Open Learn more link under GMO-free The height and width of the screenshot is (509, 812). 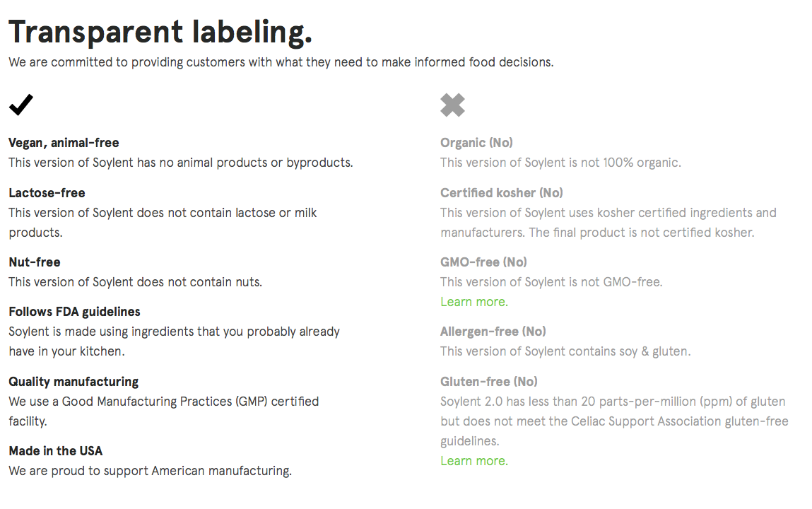click(473, 302)
